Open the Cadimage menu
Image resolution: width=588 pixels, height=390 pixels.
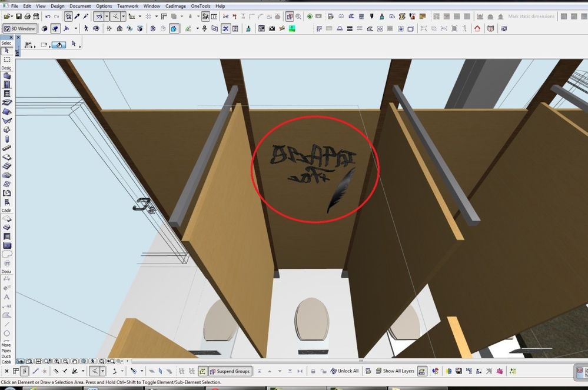175,6
